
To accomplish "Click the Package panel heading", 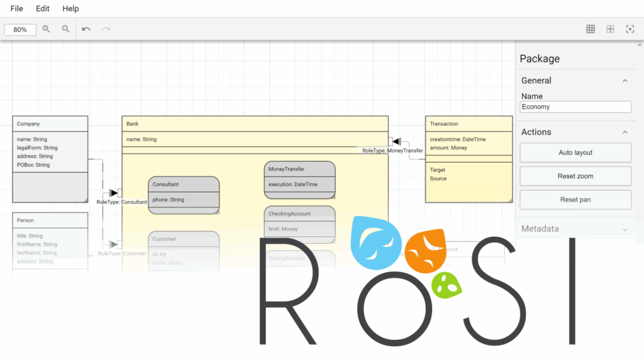I will (540, 58).
